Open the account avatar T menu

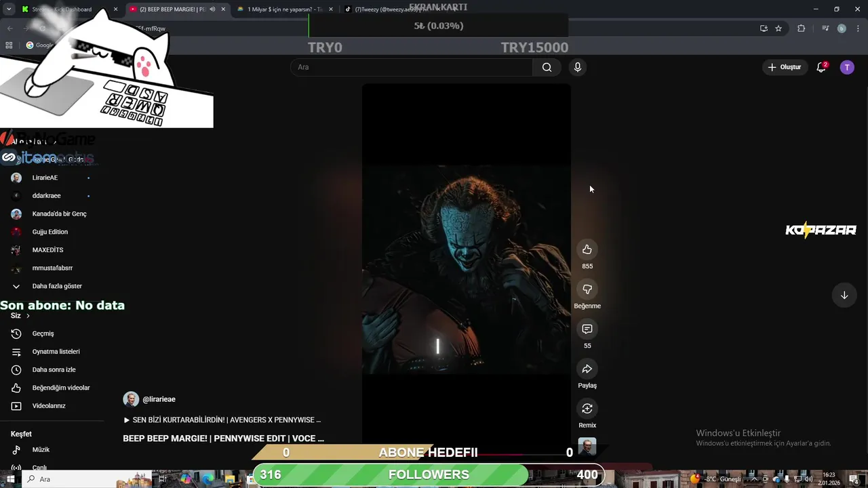click(847, 67)
